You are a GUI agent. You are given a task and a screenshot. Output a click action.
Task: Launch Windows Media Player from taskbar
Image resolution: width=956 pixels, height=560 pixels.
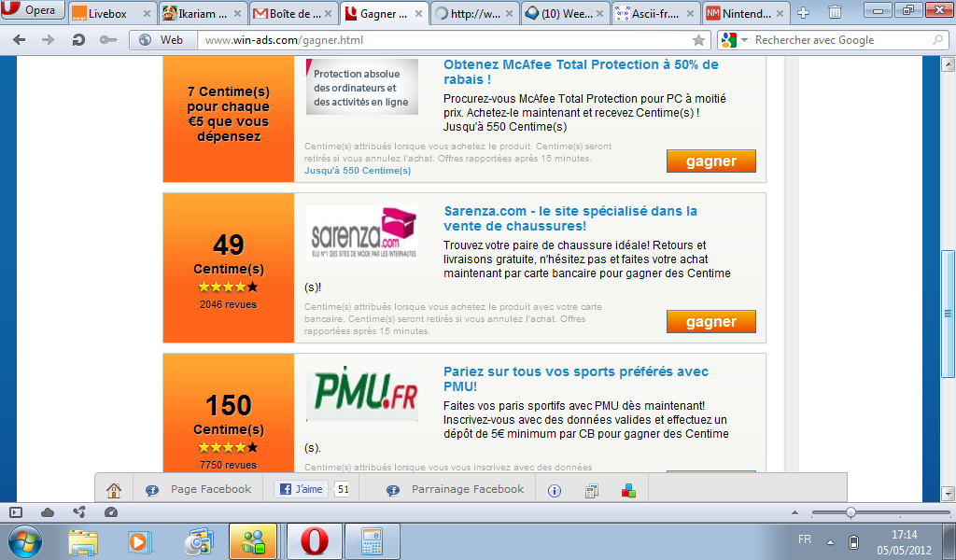coord(139,541)
